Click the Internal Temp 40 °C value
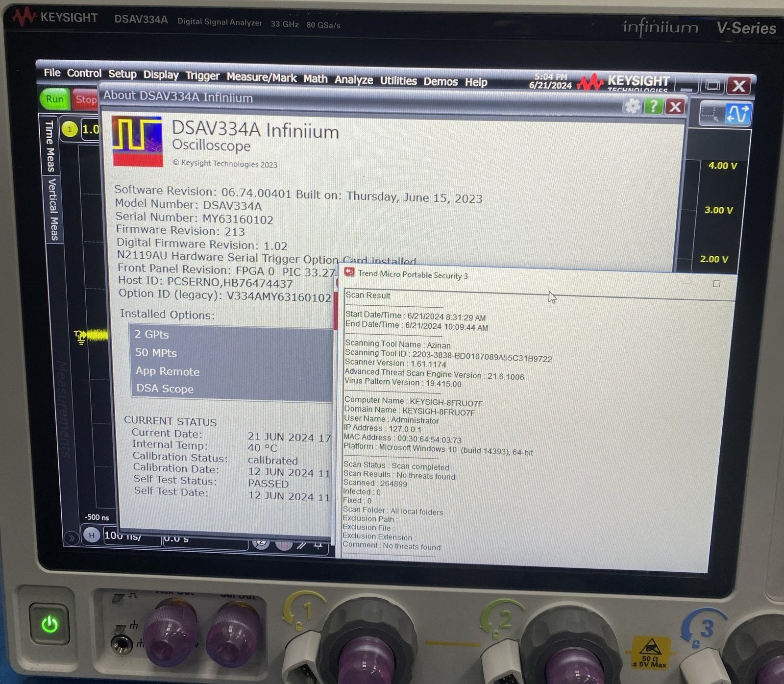Image resolution: width=784 pixels, height=684 pixels. (x=262, y=448)
